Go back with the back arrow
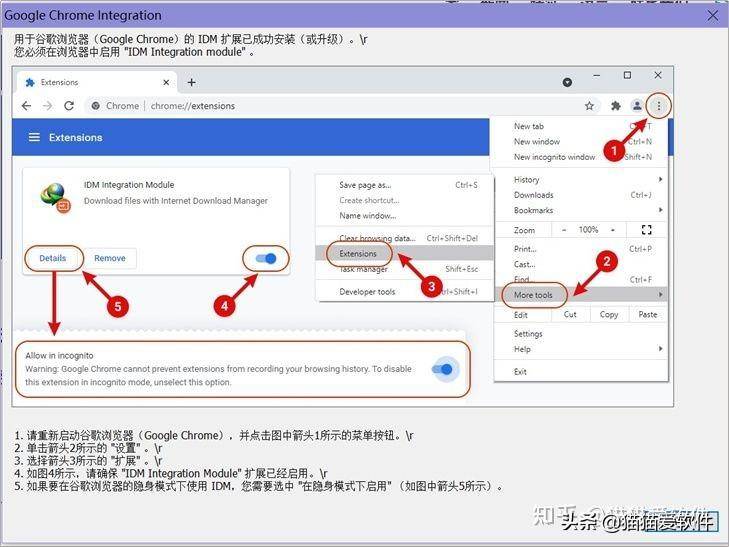 pyautogui.click(x=27, y=106)
